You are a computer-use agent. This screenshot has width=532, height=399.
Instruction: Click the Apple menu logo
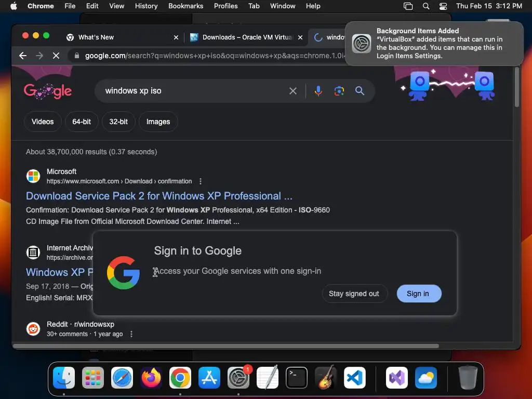coord(14,6)
